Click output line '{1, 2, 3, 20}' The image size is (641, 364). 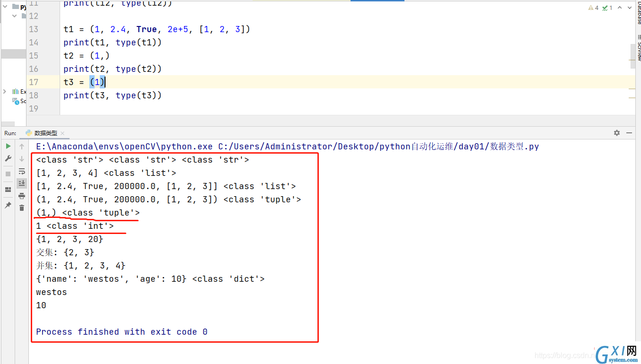pos(70,239)
